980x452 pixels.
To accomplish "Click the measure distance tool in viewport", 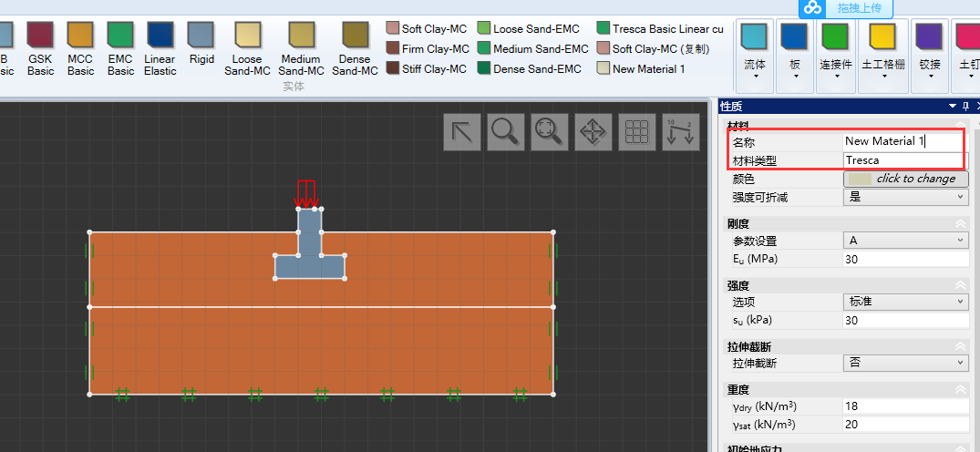I will 681,132.
